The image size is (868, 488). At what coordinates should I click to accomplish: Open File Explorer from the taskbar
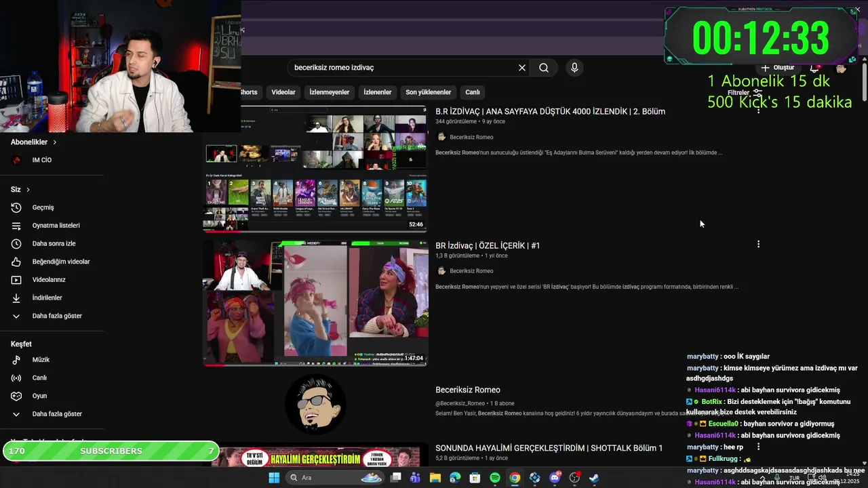[435, 478]
